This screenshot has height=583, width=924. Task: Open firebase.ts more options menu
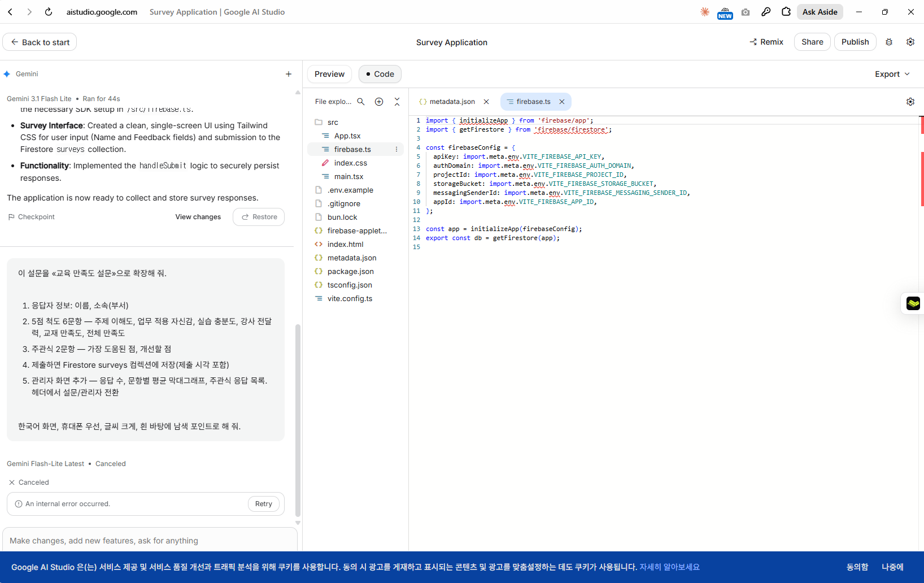pos(396,149)
